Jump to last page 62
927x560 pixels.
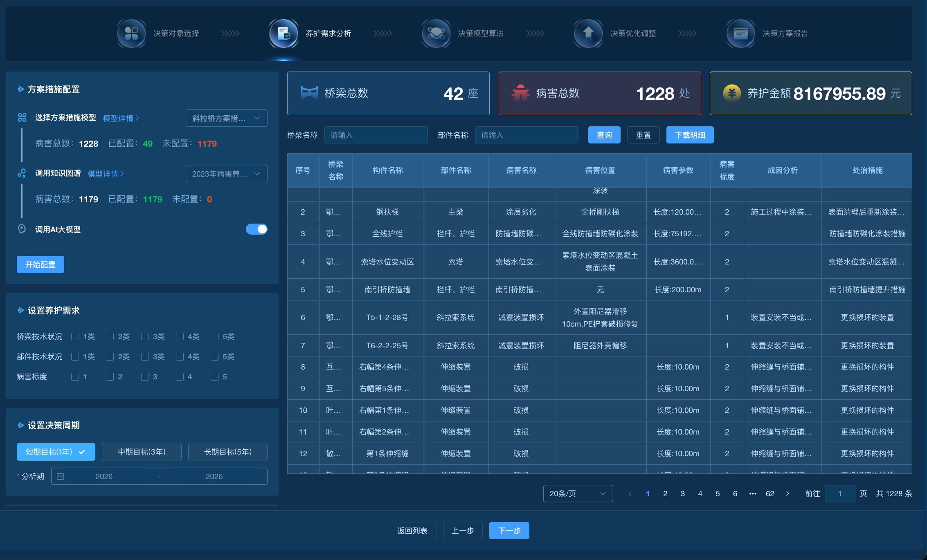(x=770, y=493)
